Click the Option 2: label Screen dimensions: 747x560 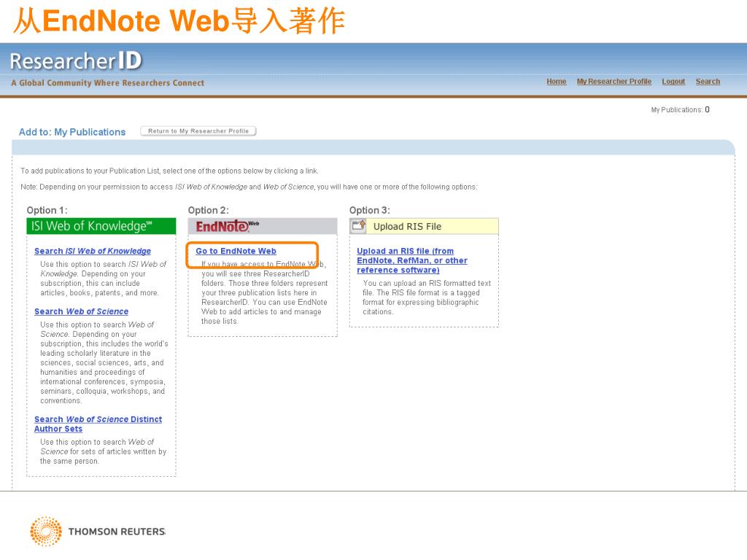[x=208, y=210]
